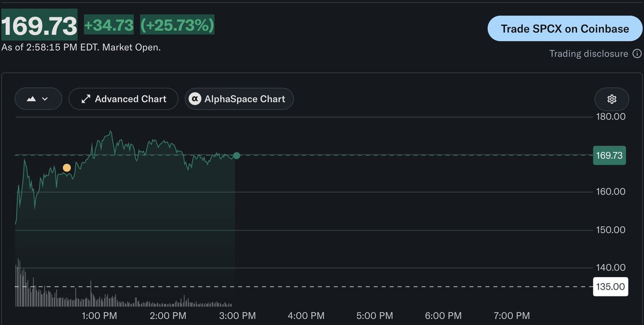Open the AlphaSpace Chart
644x325 pixels.
coord(239,99)
